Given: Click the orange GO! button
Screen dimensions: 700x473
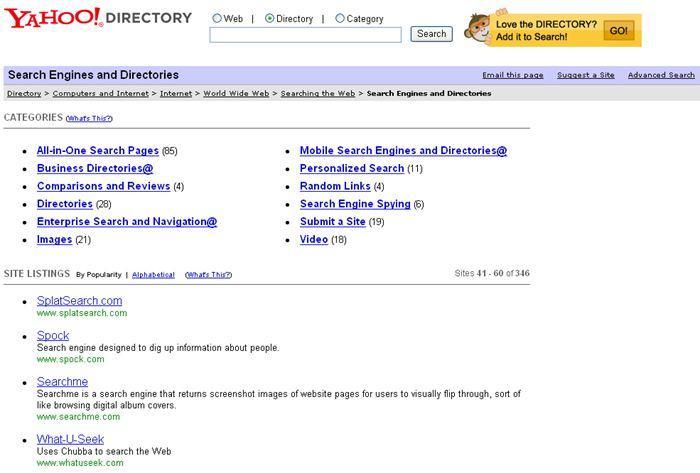Looking at the screenshot, I should point(618,31).
